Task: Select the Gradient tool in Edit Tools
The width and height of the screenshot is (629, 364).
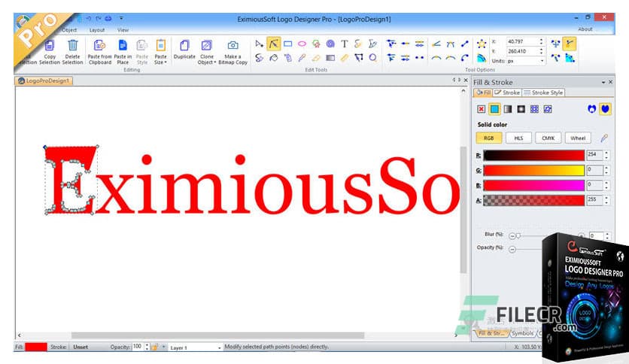Action: tap(330, 58)
